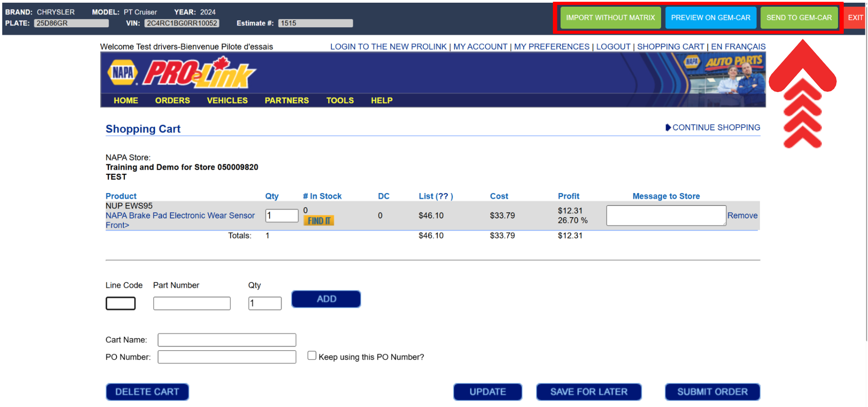Click the DELETE CART button
The height and width of the screenshot is (407, 868).
tap(147, 392)
